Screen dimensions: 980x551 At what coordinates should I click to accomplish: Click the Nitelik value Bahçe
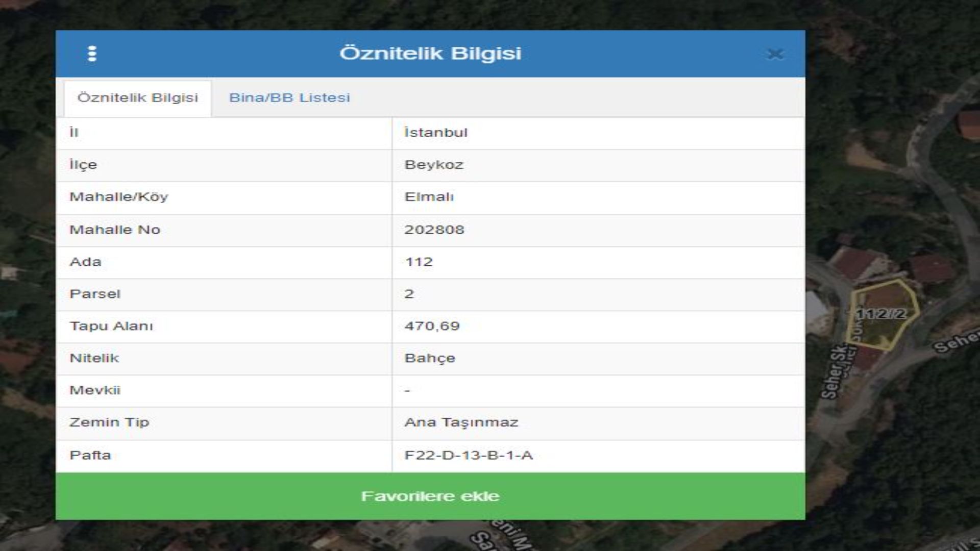click(x=430, y=358)
